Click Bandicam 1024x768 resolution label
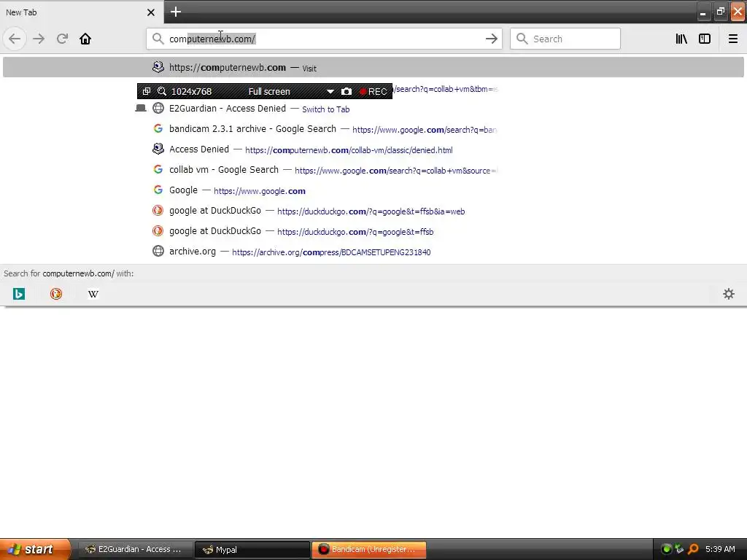Image resolution: width=747 pixels, height=560 pixels. (x=192, y=91)
